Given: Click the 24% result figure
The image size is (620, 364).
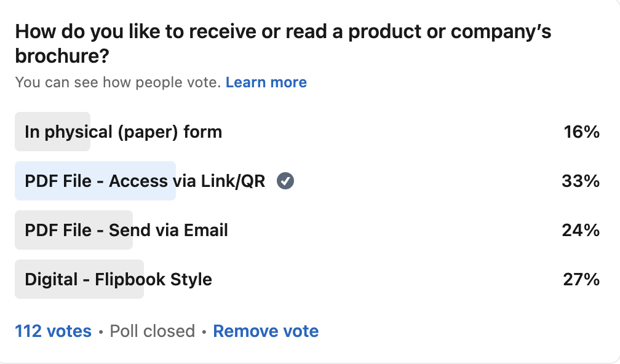Looking at the screenshot, I should click(580, 230).
